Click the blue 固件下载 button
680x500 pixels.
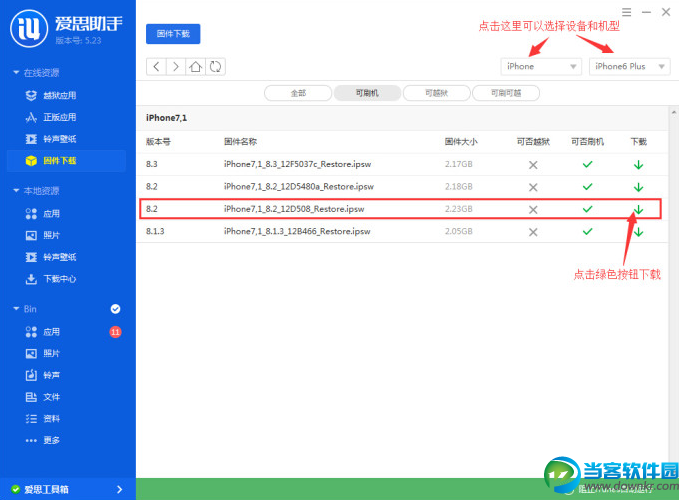173,33
